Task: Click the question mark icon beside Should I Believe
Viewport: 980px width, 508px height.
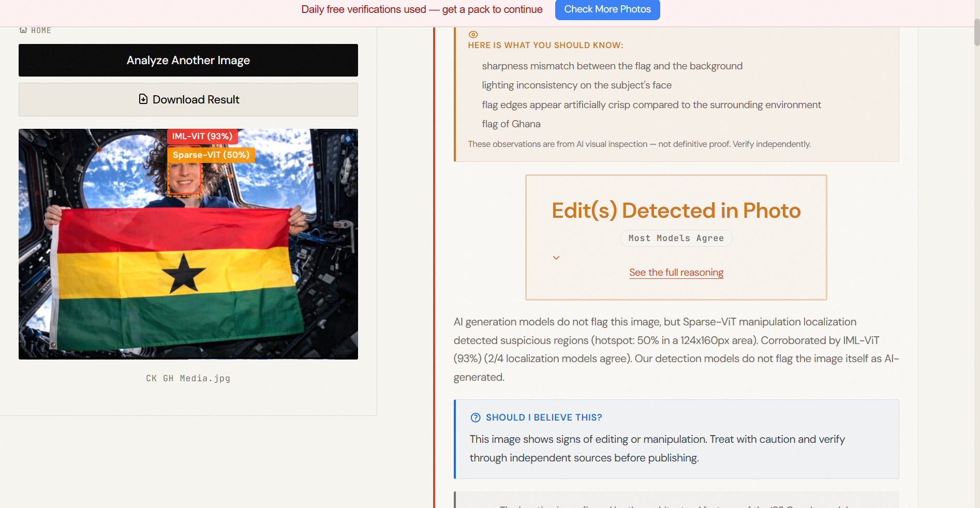Action: 476,417
